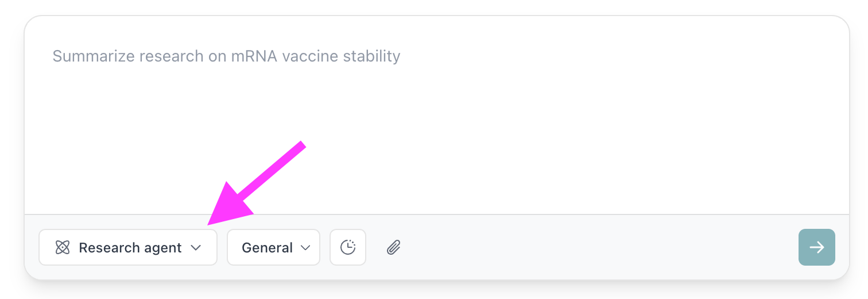The width and height of the screenshot is (868, 299).
Task: Click the history clock icon beside General
Action: click(x=348, y=248)
